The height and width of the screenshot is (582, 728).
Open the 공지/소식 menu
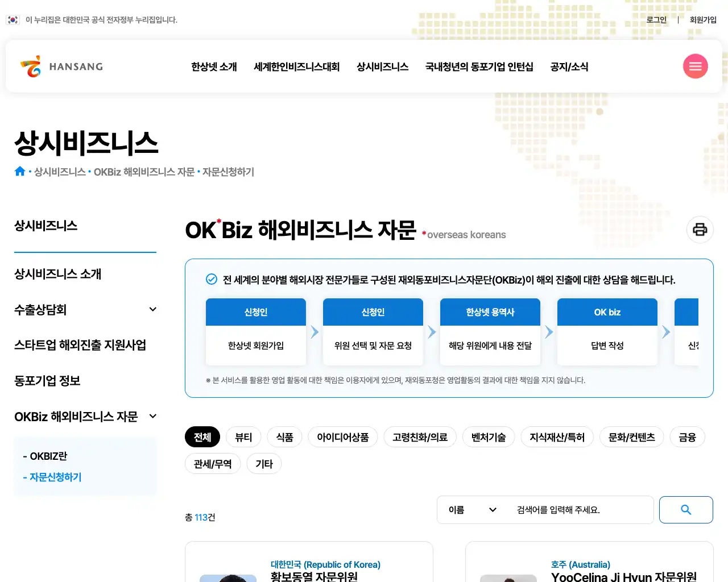tap(569, 66)
